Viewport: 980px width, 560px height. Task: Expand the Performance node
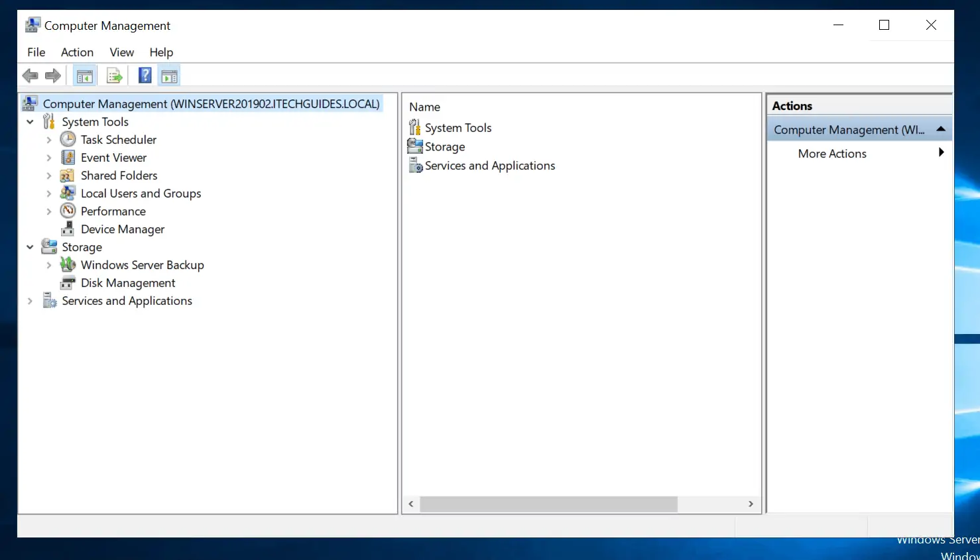coord(48,211)
